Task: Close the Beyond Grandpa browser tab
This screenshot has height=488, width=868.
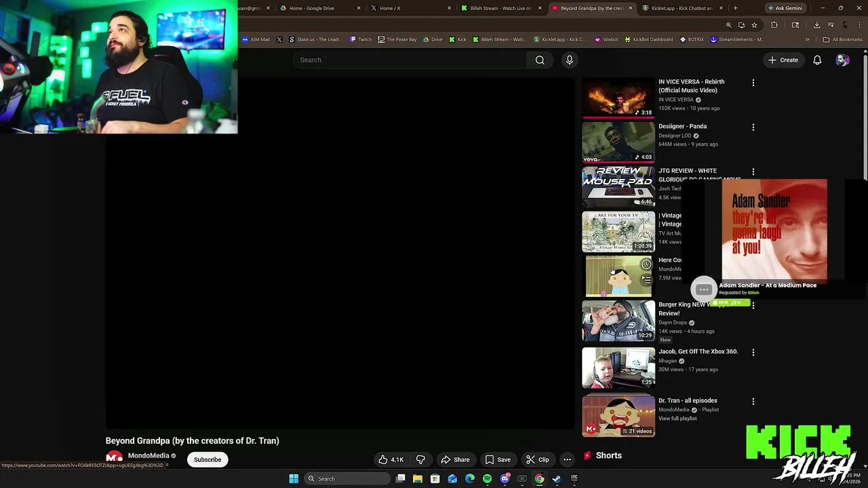Action: pos(630,8)
